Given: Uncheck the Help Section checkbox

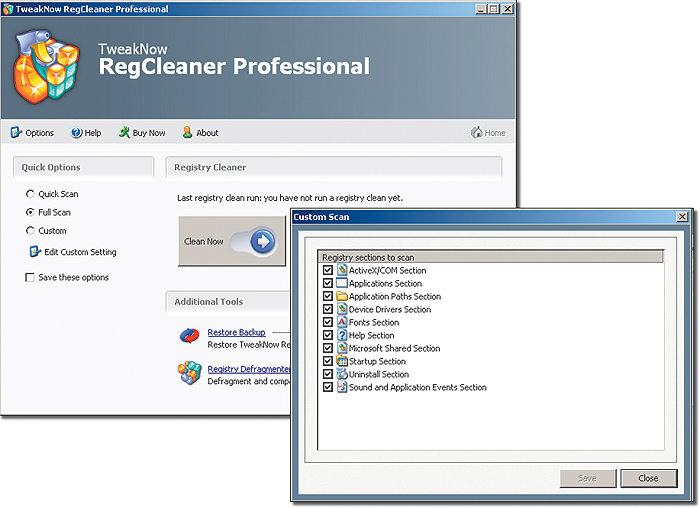Looking at the screenshot, I should tap(328, 335).
